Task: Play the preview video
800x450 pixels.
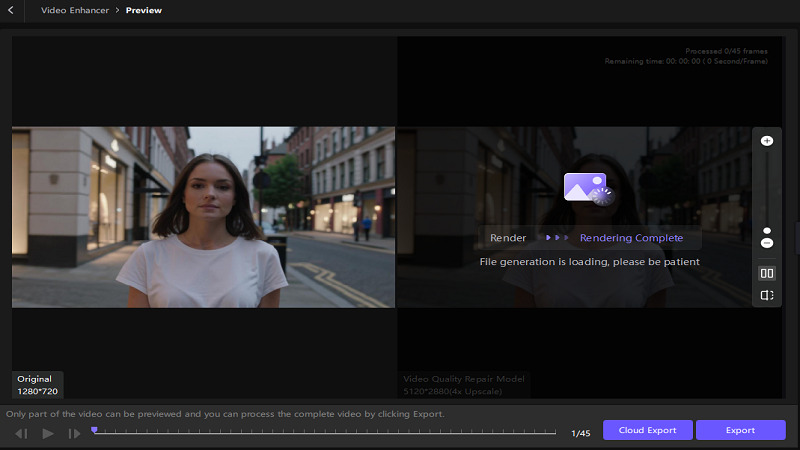Action: tap(48, 434)
